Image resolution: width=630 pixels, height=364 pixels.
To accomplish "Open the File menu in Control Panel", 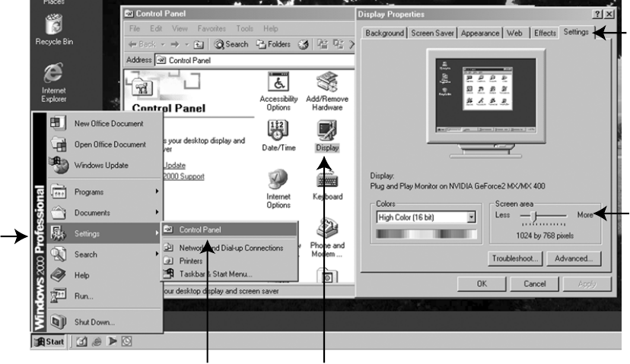I will 135,28.
